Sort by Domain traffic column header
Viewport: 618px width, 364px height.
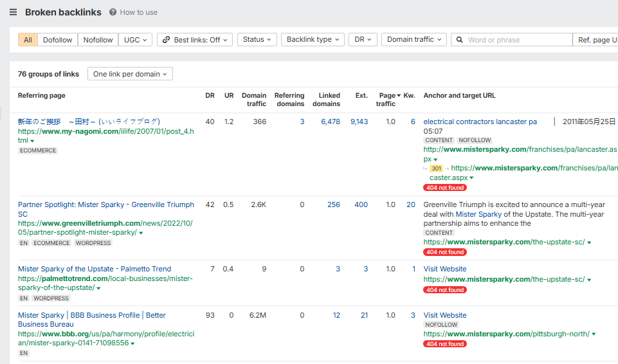pyautogui.click(x=254, y=99)
